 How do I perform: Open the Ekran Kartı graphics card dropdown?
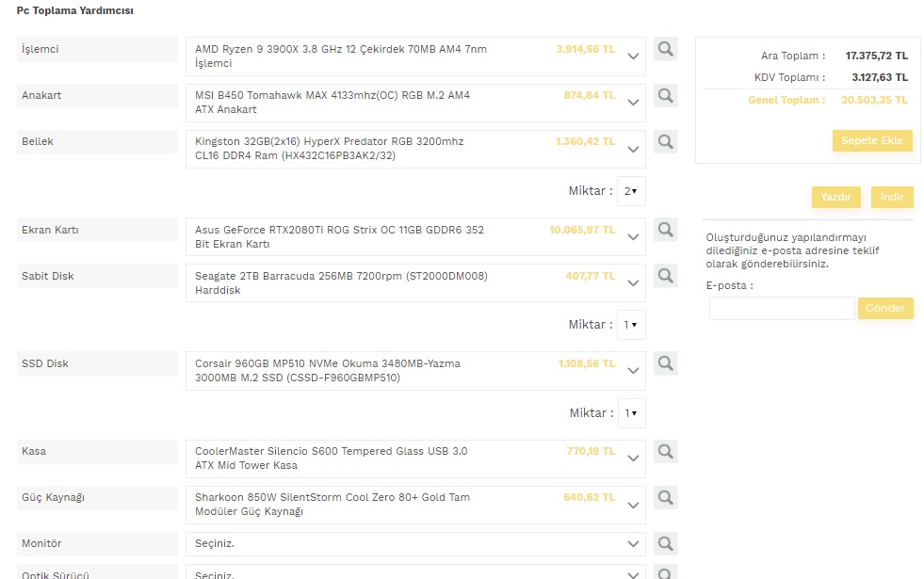[x=633, y=236]
